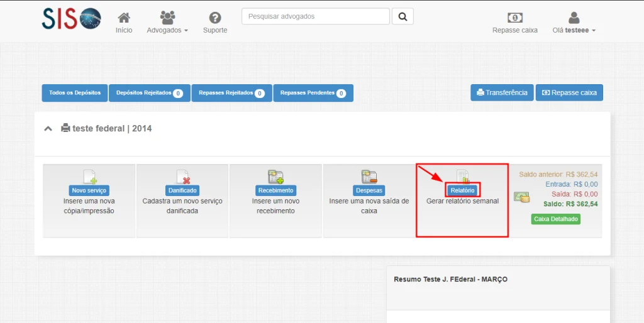Click the Danificado button
644x323 pixels.
[183, 190]
